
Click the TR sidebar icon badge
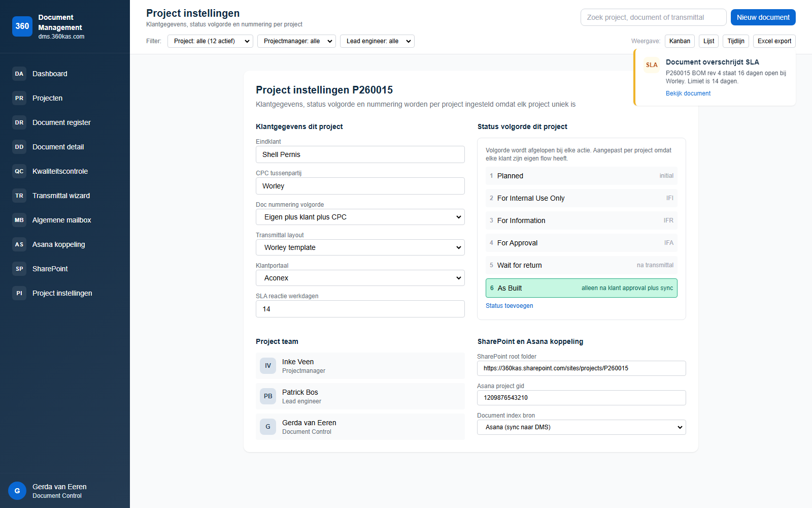[x=19, y=196]
